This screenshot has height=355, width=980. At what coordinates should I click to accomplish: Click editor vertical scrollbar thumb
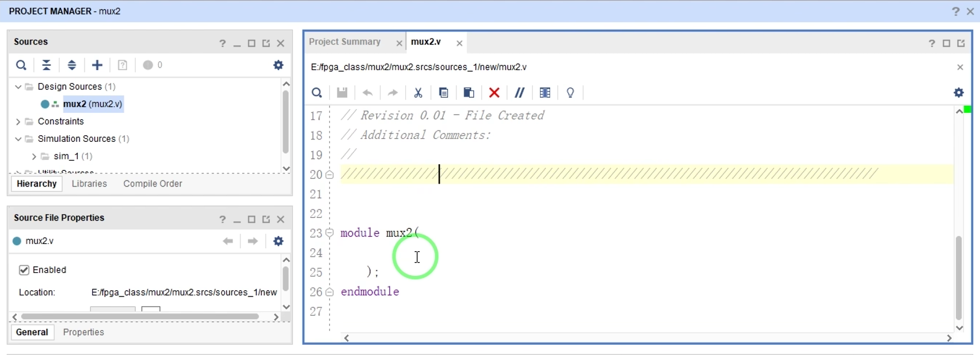pos(959,278)
